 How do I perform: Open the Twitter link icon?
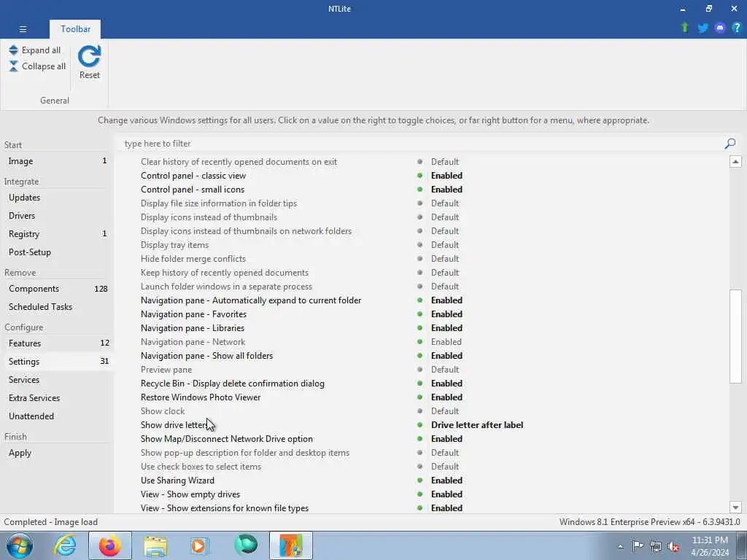(x=703, y=28)
